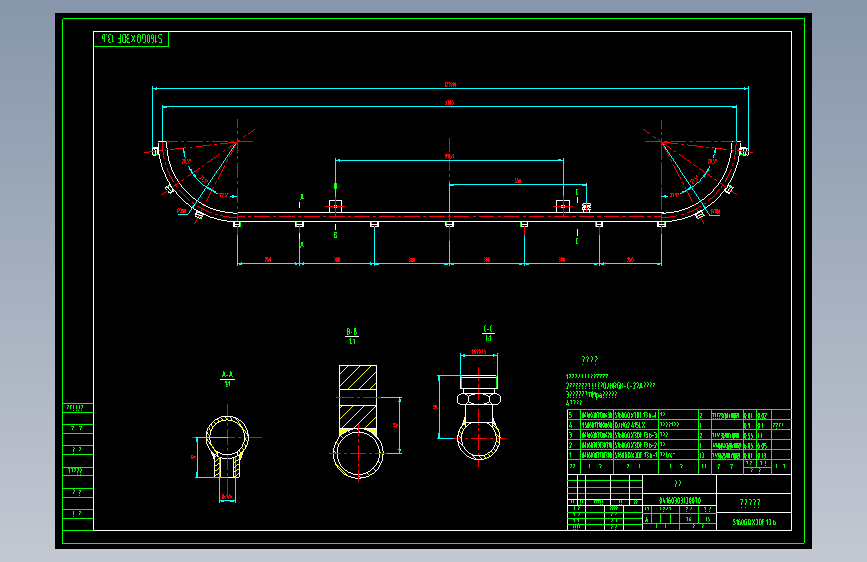The image size is (867, 562).
Task: Click parts list row number 3
Action: (680, 435)
